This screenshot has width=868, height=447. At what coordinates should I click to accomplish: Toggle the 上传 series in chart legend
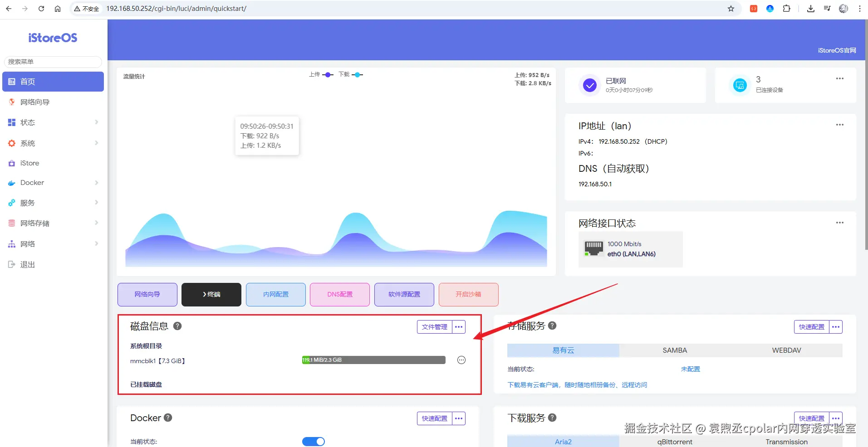(x=321, y=74)
